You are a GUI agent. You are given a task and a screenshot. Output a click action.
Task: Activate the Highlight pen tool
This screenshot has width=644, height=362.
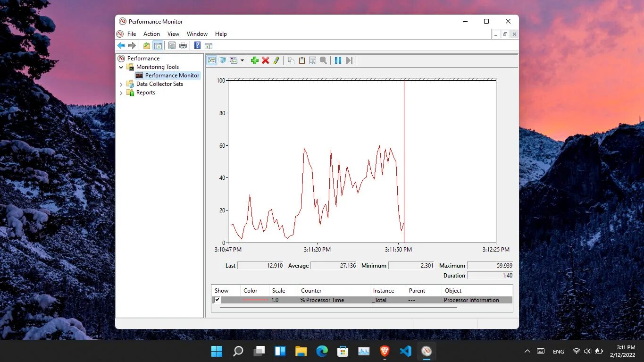(276, 60)
